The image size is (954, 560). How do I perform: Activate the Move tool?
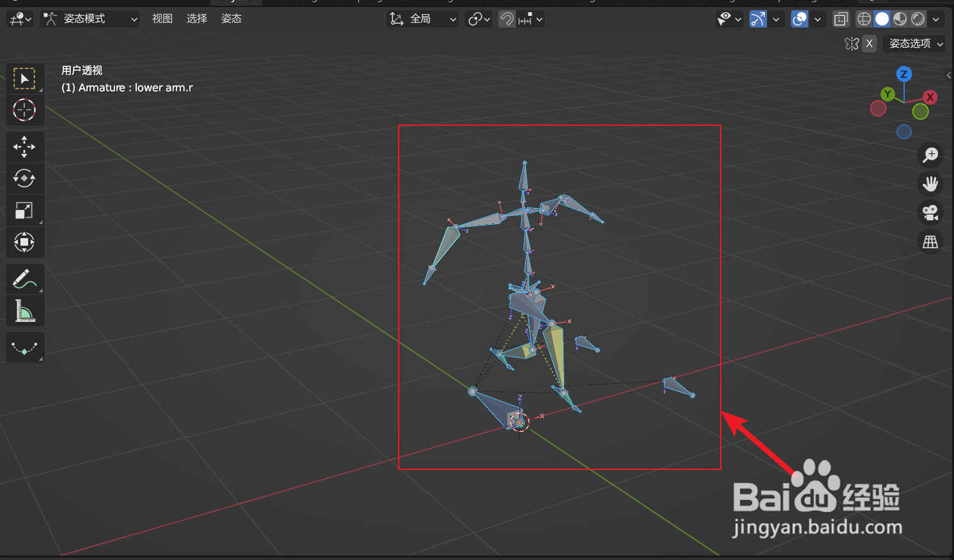25,147
